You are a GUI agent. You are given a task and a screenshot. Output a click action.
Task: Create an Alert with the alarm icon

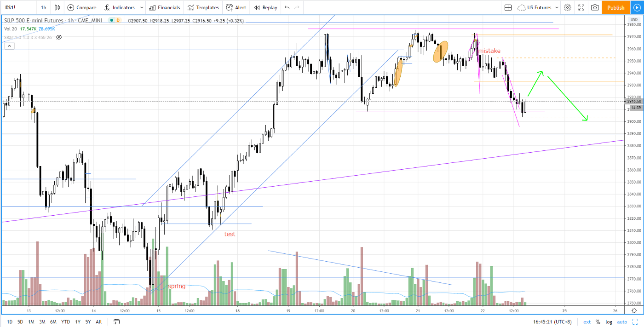click(236, 7)
